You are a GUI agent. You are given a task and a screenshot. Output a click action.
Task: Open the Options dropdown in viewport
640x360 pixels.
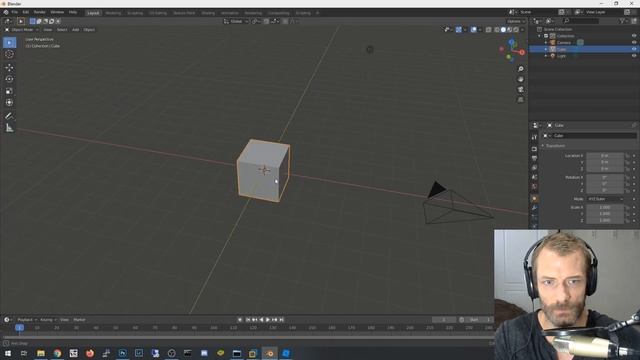pyautogui.click(x=516, y=21)
